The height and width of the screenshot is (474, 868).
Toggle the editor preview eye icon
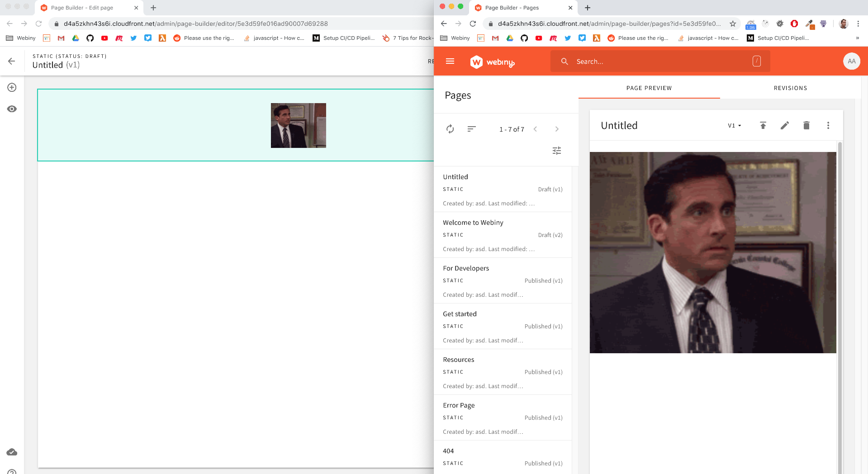[x=12, y=109]
